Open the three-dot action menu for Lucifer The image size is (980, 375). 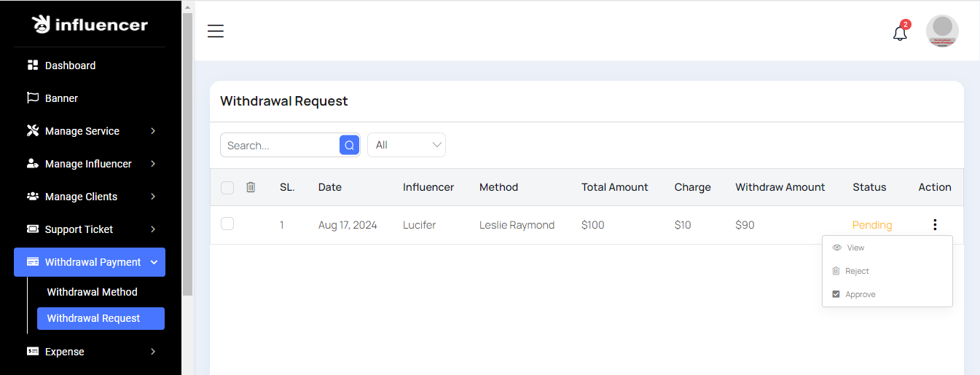935,225
